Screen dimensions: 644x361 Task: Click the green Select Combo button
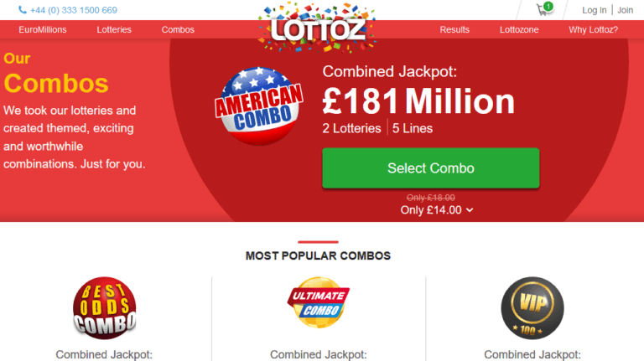click(431, 168)
